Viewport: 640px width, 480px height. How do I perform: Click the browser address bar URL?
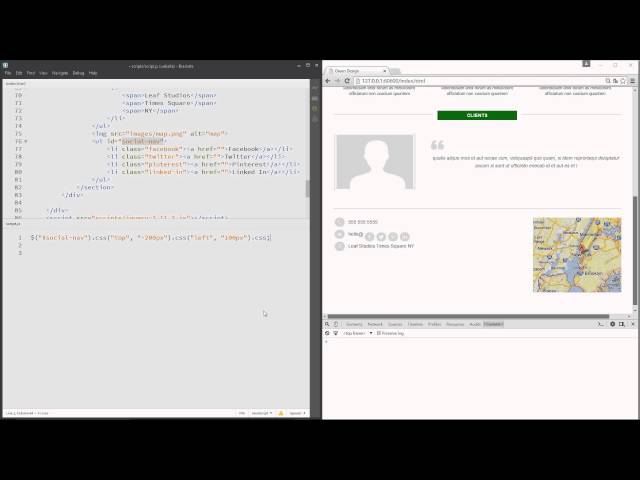click(393, 81)
